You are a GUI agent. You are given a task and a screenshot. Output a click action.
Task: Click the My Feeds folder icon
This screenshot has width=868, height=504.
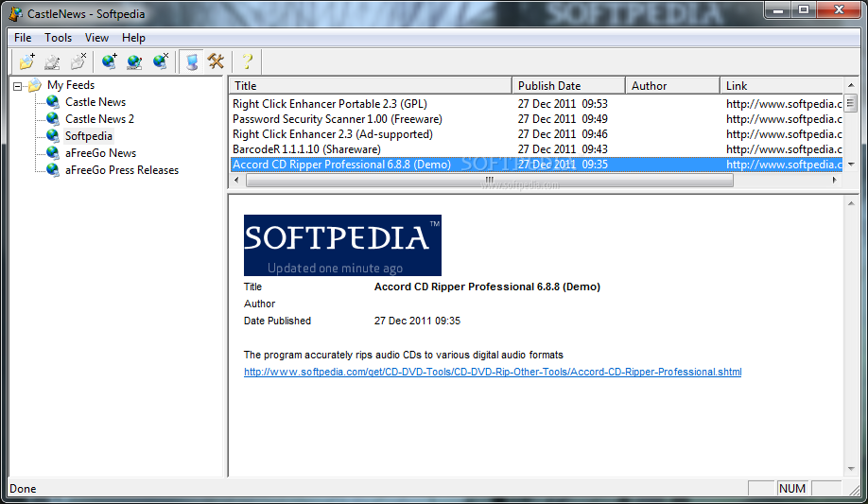(35, 85)
